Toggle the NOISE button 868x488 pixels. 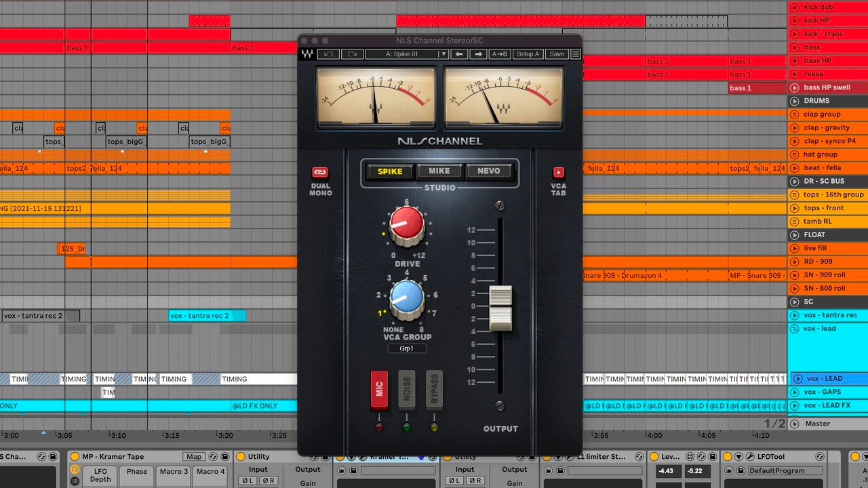point(407,390)
